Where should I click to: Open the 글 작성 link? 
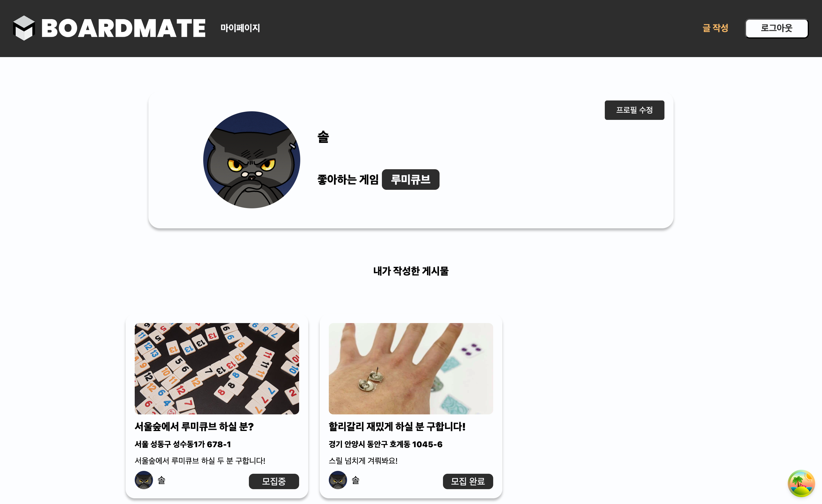715,28
